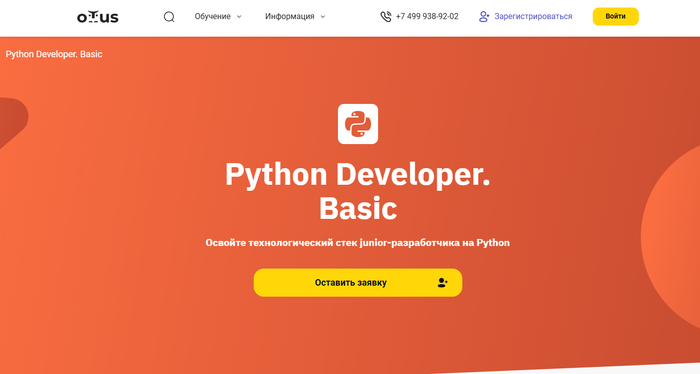Open the Обучение menu
Image resolution: width=700 pixels, height=374 pixels.
pyautogui.click(x=212, y=17)
